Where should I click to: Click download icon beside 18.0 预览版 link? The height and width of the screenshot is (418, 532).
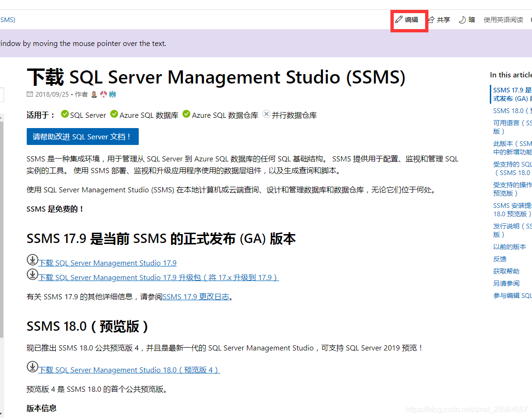(x=32, y=367)
